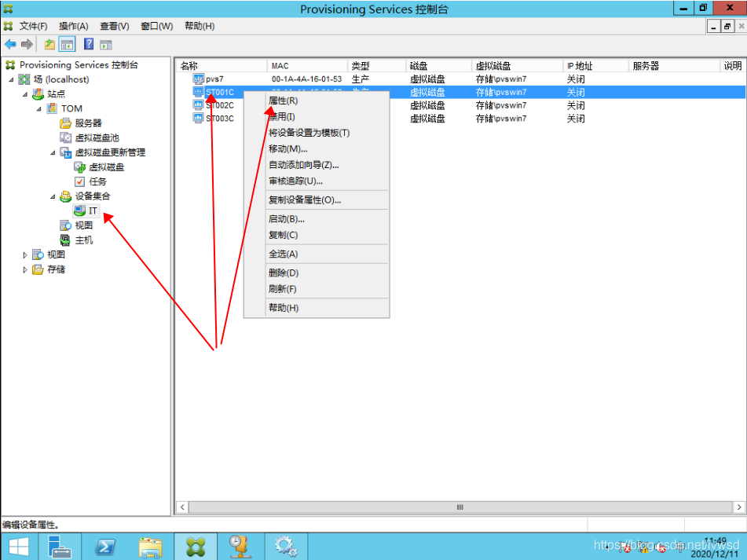This screenshot has height=560, width=747.
Task: Select the 服务器 folder icon in tree
Action: click(x=66, y=123)
